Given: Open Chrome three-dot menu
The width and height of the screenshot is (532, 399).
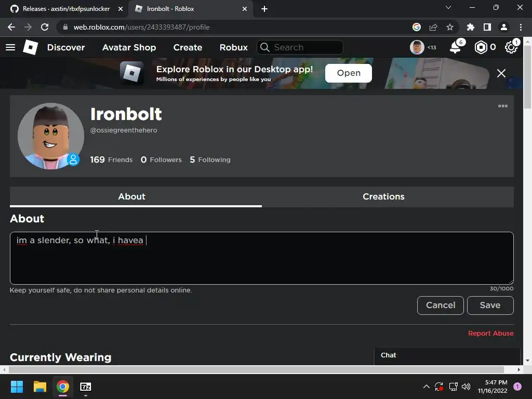Looking at the screenshot, I should coord(521,27).
